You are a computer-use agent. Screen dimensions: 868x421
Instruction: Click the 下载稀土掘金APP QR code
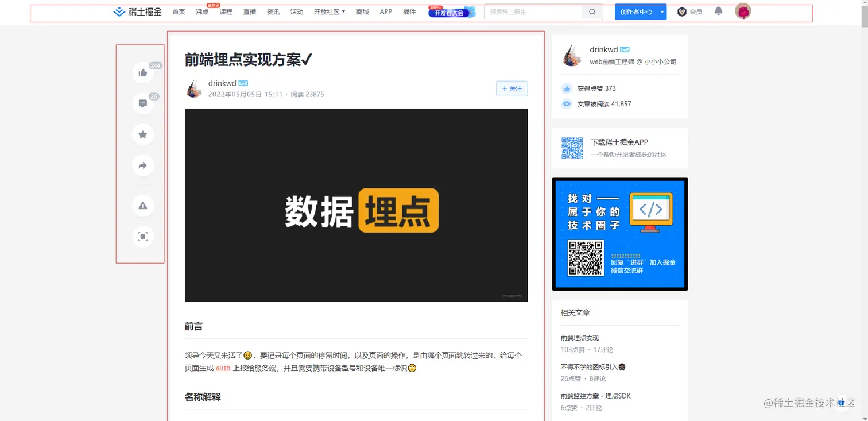click(572, 148)
